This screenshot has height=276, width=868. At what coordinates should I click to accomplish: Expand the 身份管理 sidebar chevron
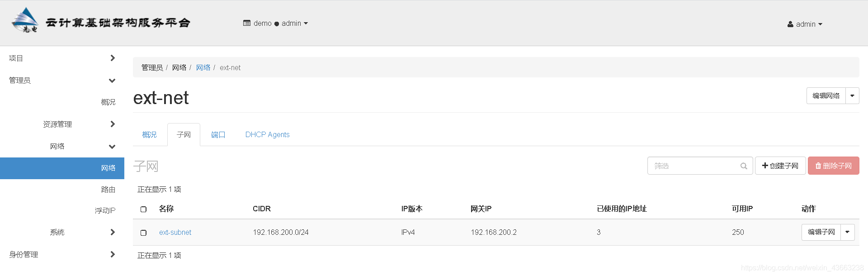pos(113,254)
